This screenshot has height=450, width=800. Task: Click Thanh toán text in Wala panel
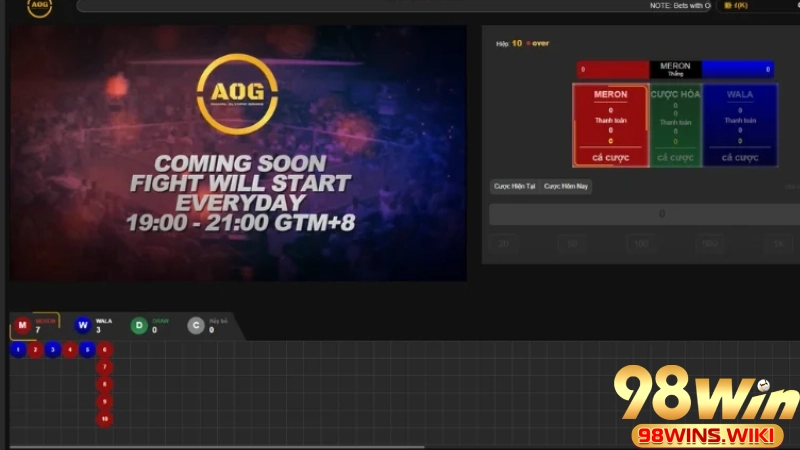[x=740, y=120]
